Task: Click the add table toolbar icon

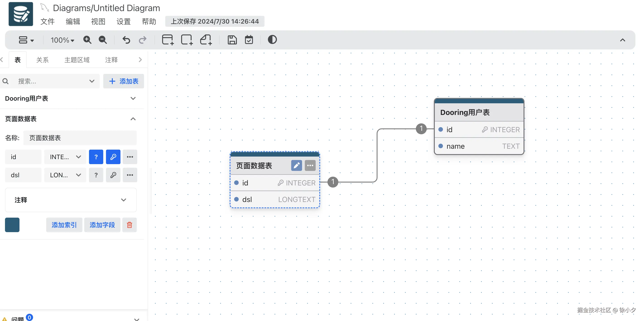Action: (168, 40)
